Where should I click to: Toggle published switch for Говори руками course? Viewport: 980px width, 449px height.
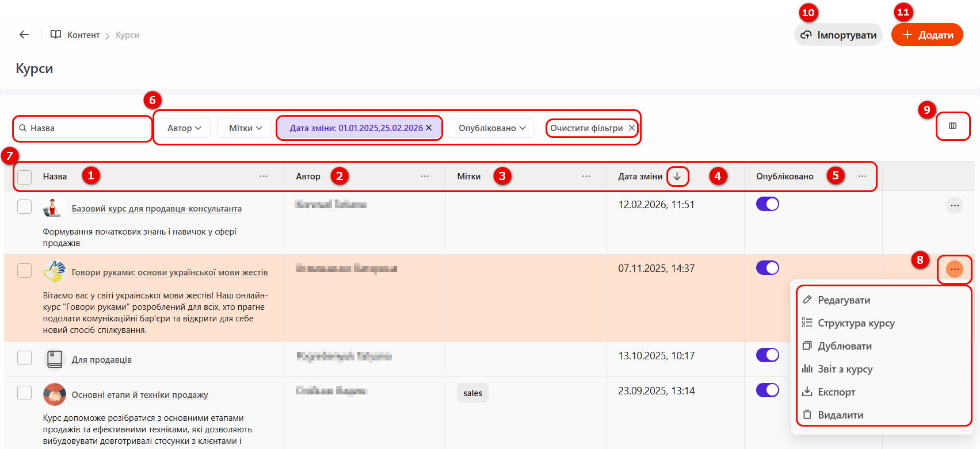pos(767,268)
